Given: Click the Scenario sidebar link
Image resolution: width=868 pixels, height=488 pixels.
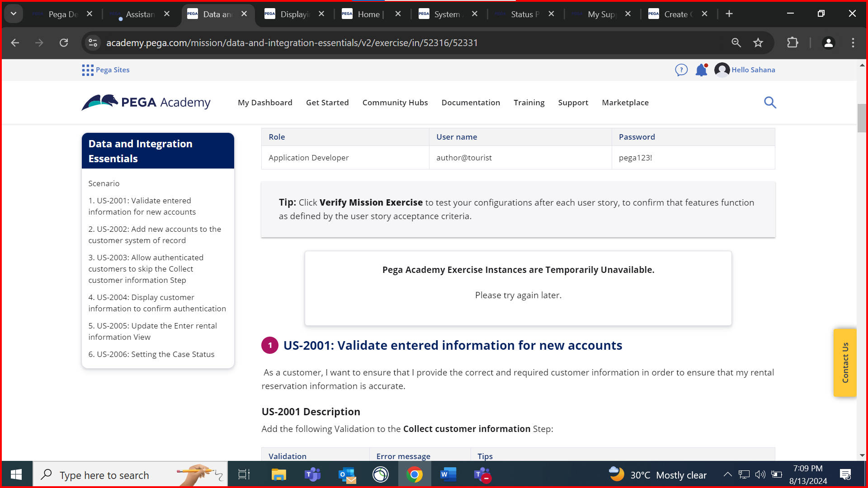Looking at the screenshot, I should (x=104, y=183).
